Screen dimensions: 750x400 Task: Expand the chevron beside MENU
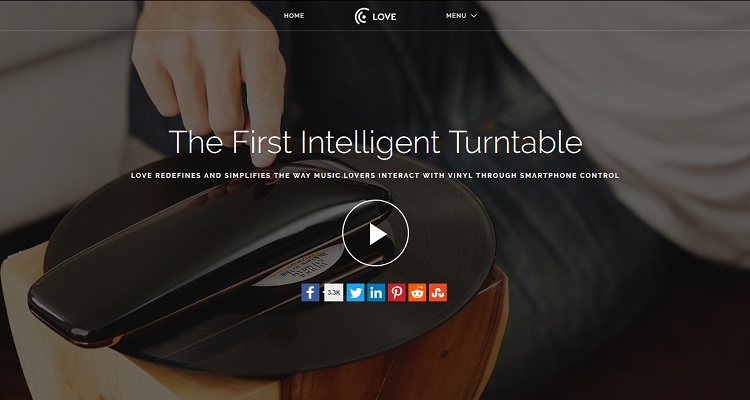click(474, 16)
